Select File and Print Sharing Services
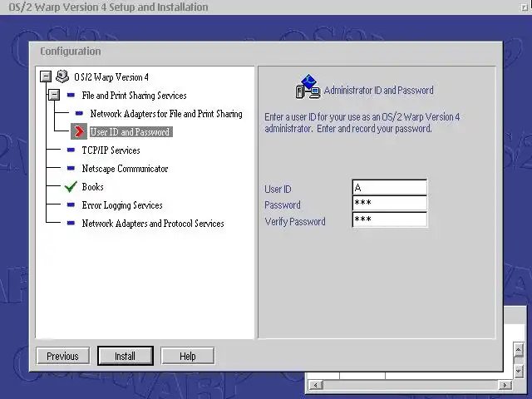The width and height of the screenshot is (532, 399). click(134, 96)
